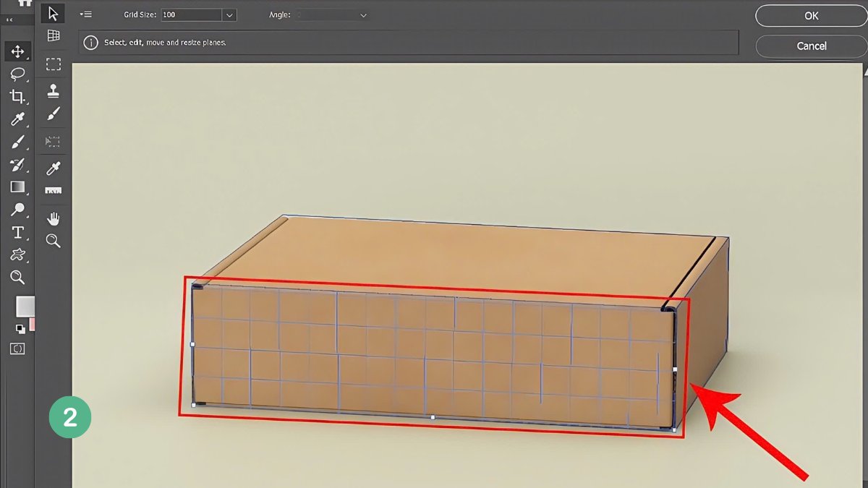Select the Crop tool
Image resolution: width=868 pixels, height=488 pixels.
pos(17,96)
